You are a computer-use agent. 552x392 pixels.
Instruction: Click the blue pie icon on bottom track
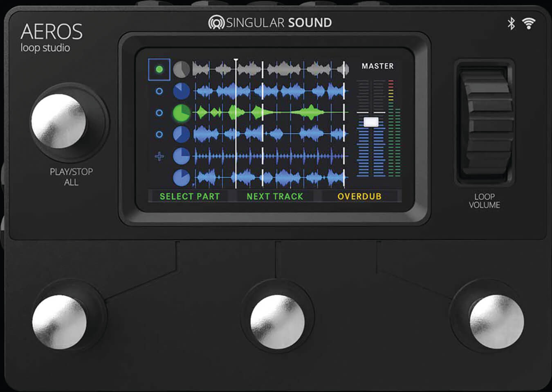pos(181,178)
